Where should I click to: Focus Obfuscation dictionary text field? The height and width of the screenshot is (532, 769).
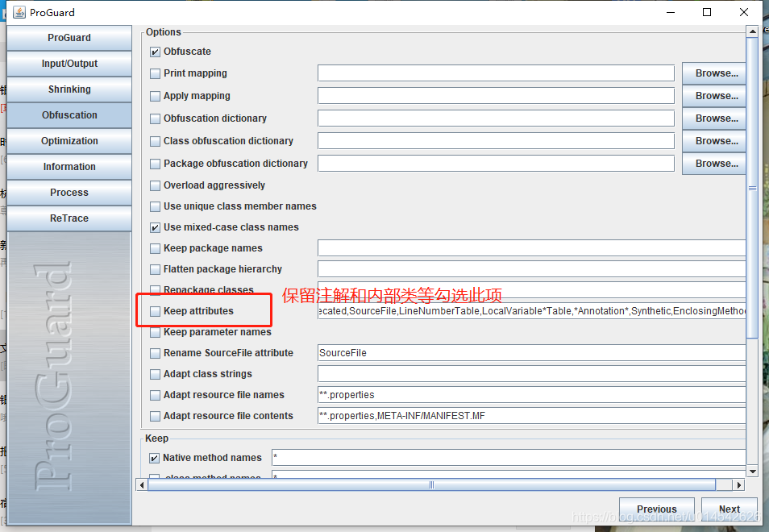(x=496, y=118)
